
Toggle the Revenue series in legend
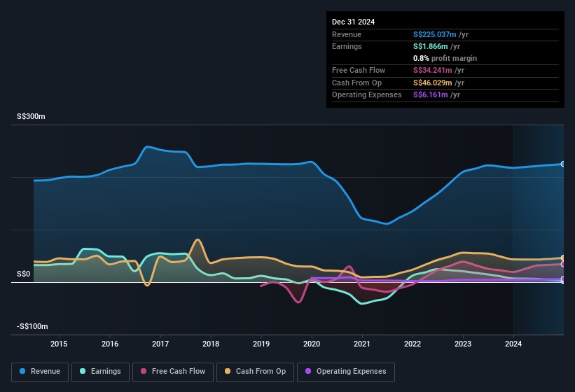click(x=41, y=371)
